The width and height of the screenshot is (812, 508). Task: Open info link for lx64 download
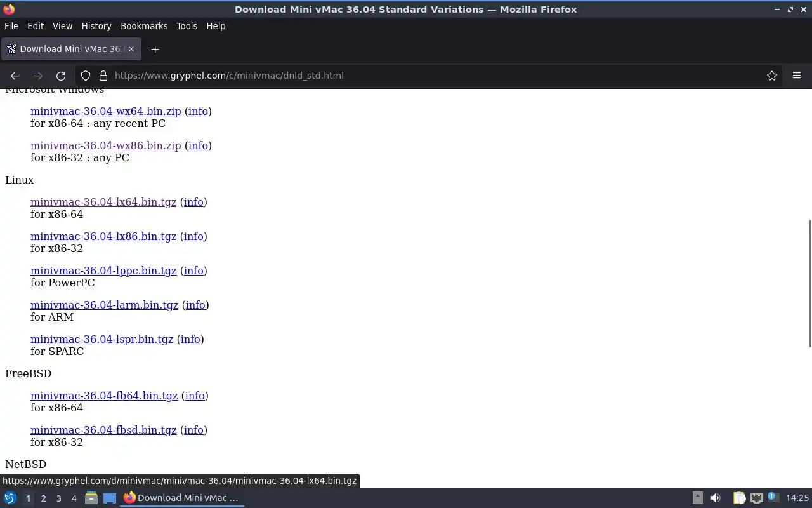click(x=193, y=202)
